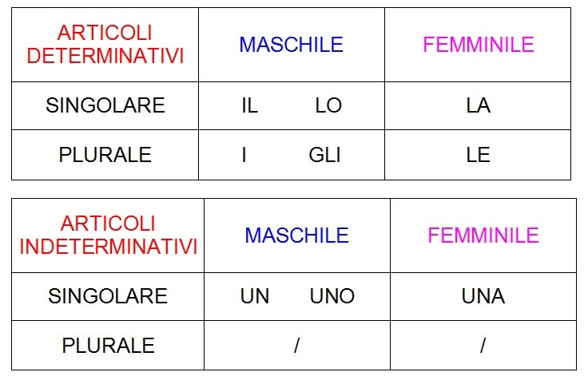588x380 pixels.
Task: Choose the article UNO
Action: (332, 296)
